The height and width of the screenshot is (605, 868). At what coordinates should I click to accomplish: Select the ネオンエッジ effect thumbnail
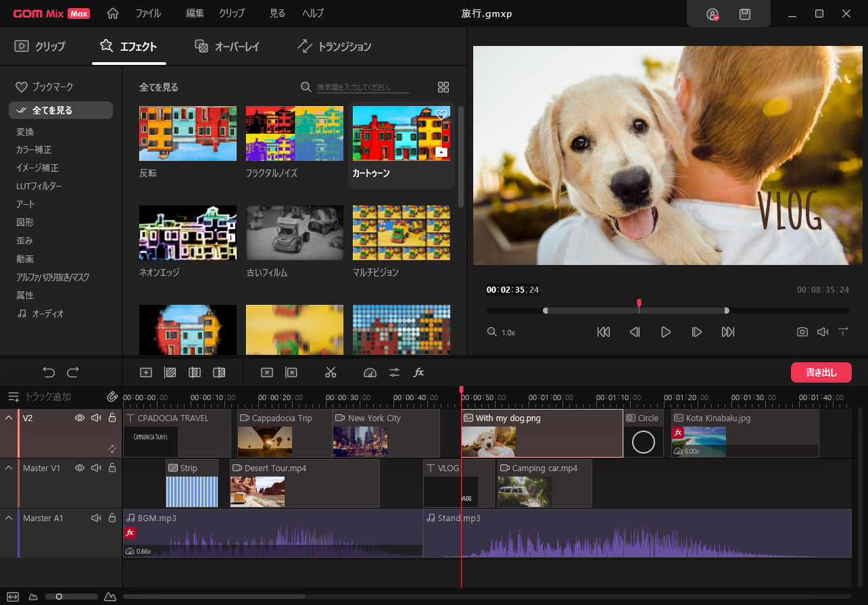point(188,233)
